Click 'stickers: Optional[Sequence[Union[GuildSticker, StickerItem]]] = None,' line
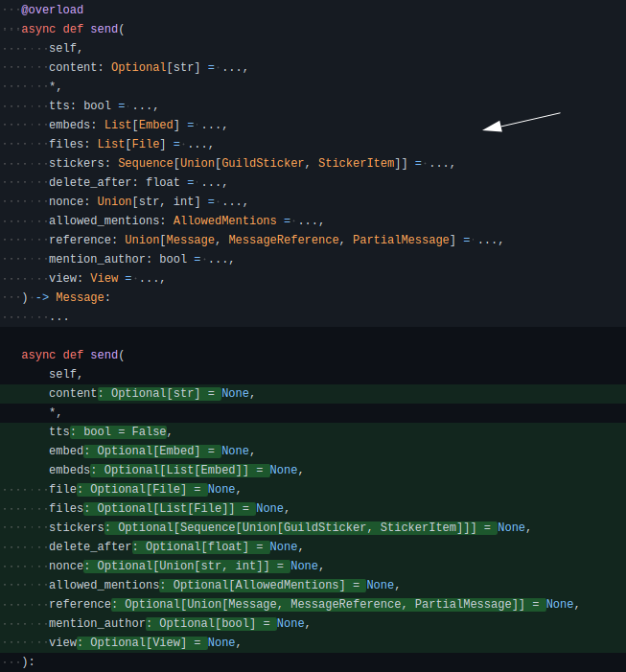Screen dimensions: 626x672 [290, 527]
